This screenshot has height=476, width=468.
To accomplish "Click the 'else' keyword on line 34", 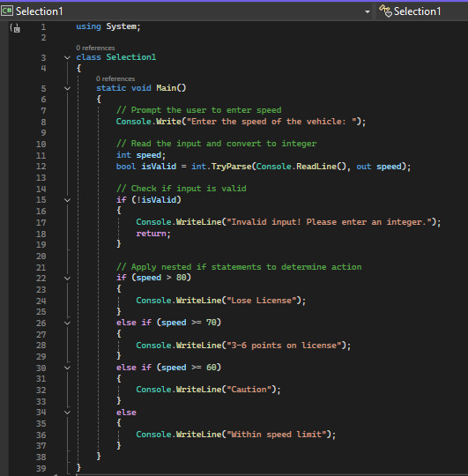I will 126,413.
